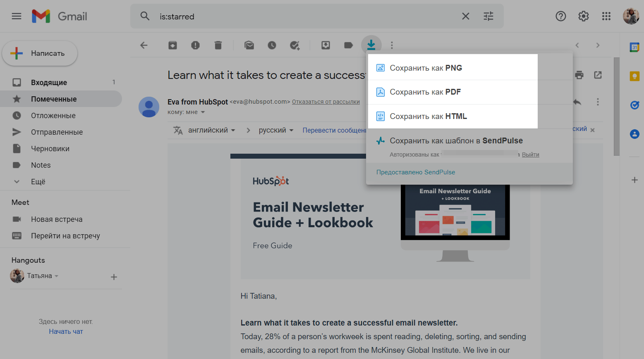The image size is (644, 359).
Task: Get add-ons with the plus icon
Action: click(634, 180)
